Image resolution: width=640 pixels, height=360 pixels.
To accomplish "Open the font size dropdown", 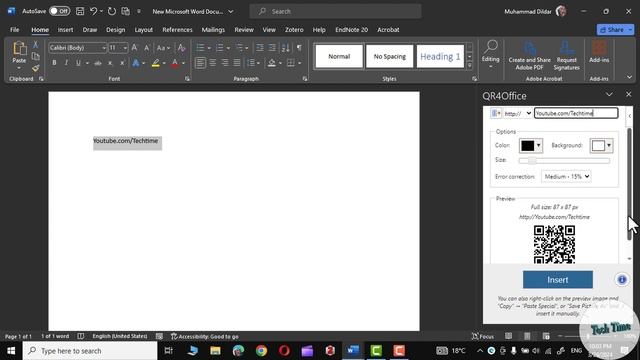I will 124,48.
